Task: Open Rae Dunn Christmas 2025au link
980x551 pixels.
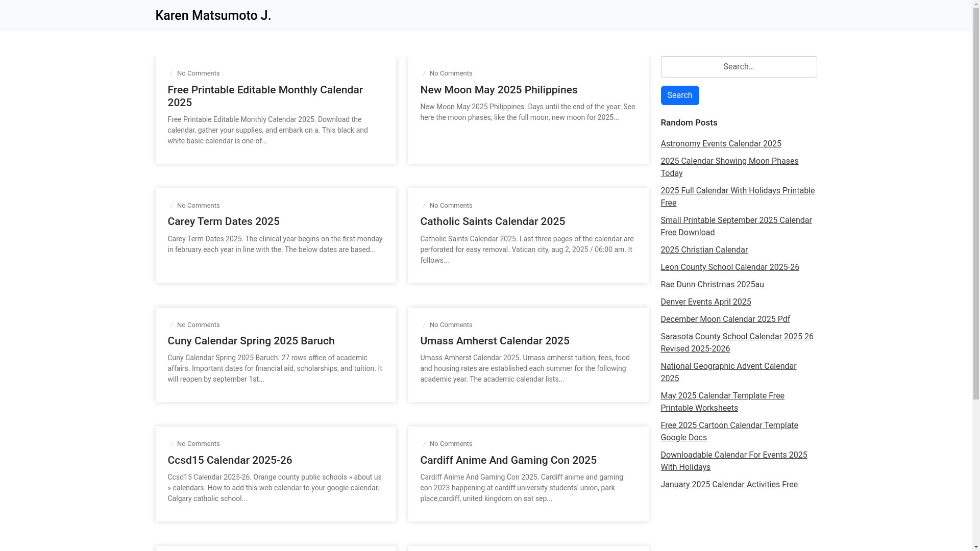Action: pos(712,285)
